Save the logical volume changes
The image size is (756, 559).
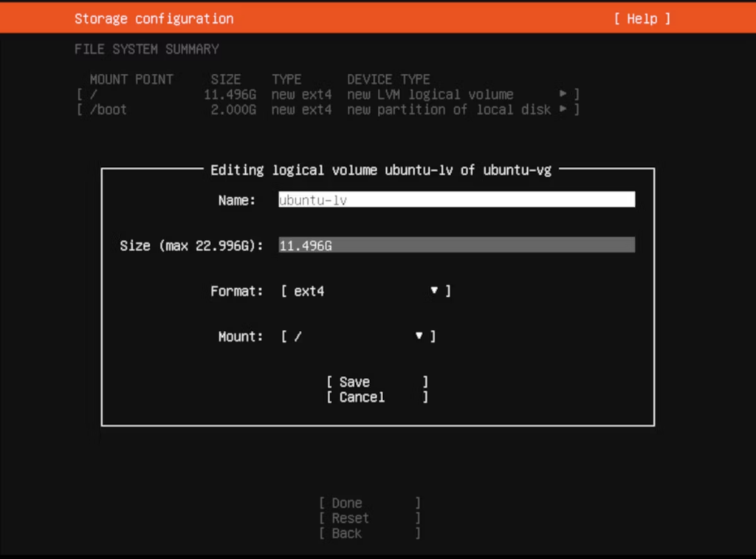pyautogui.click(x=377, y=382)
